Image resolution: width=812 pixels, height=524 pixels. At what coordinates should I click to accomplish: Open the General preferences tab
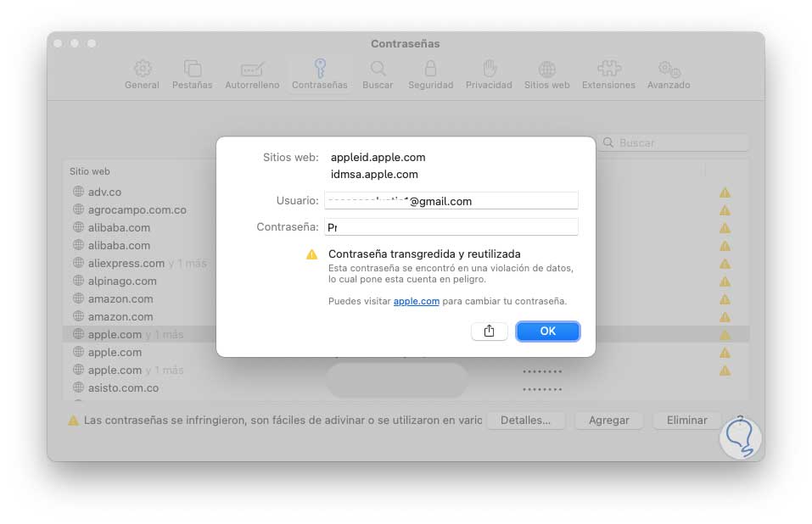(142, 75)
